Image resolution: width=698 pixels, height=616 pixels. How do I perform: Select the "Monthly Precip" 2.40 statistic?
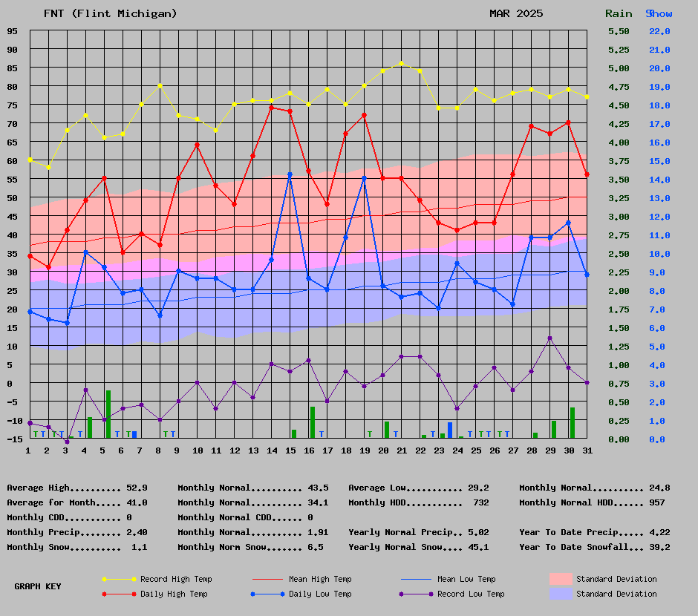tap(77, 532)
